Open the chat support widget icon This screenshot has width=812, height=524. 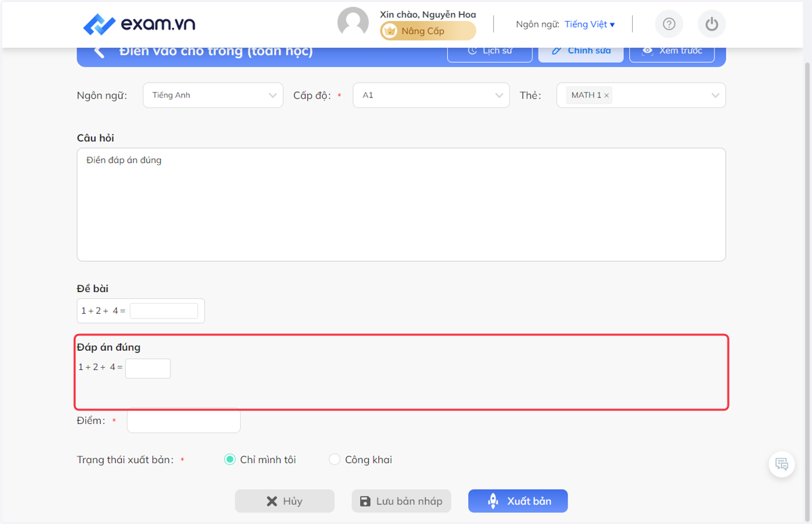(x=782, y=464)
